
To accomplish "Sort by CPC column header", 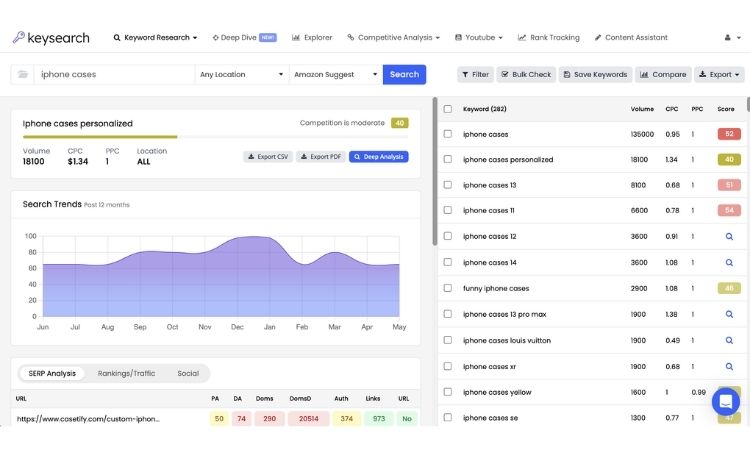I will click(672, 109).
